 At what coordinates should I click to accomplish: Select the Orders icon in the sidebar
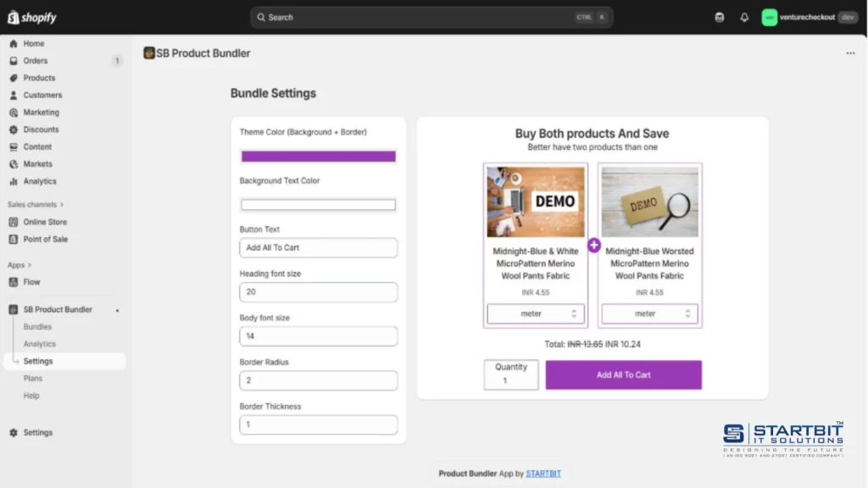pyautogui.click(x=12, y=60)
